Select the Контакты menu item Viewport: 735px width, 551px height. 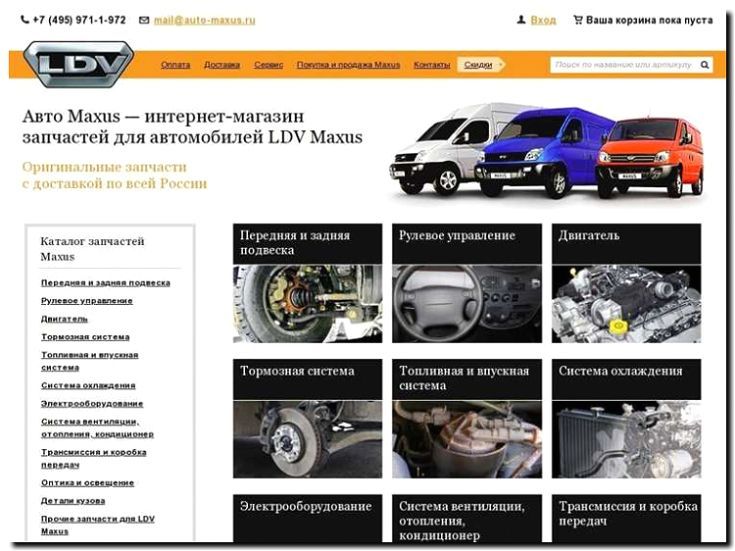click(432, 65)
